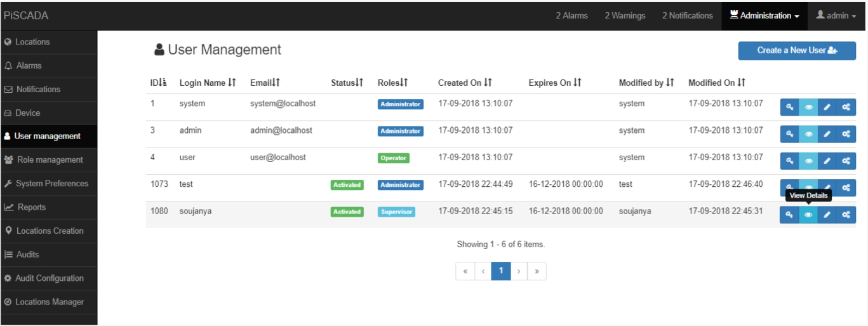The height and width of the screenshot is (326, 868).
Task: Click the gears icon for user row
Action: click(846, 161)
